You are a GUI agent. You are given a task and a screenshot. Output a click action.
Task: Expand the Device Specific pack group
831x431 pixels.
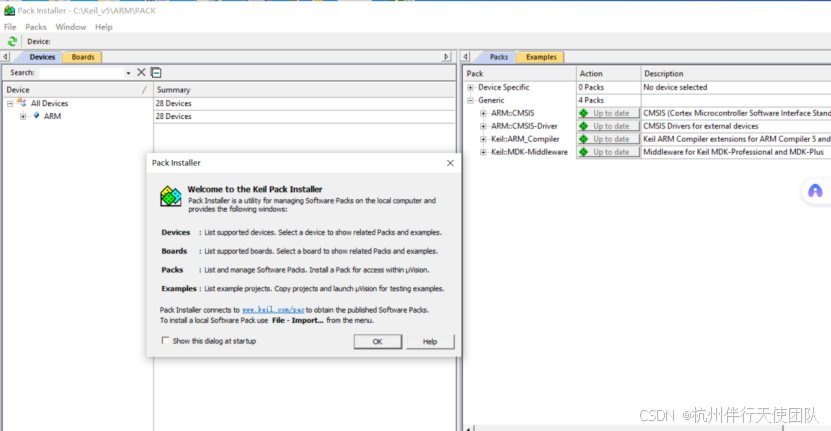coord(470,87)
